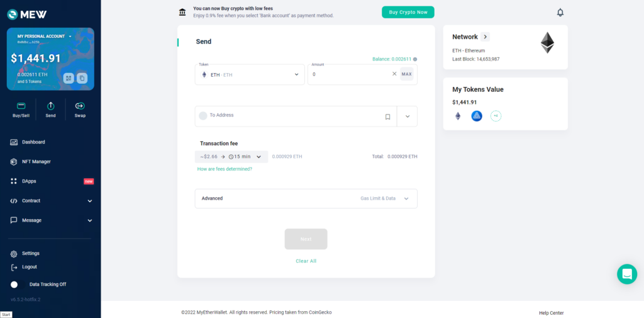
Task: Select the blue token icon under My Tokens Value
Action: [x=477, y=116]
